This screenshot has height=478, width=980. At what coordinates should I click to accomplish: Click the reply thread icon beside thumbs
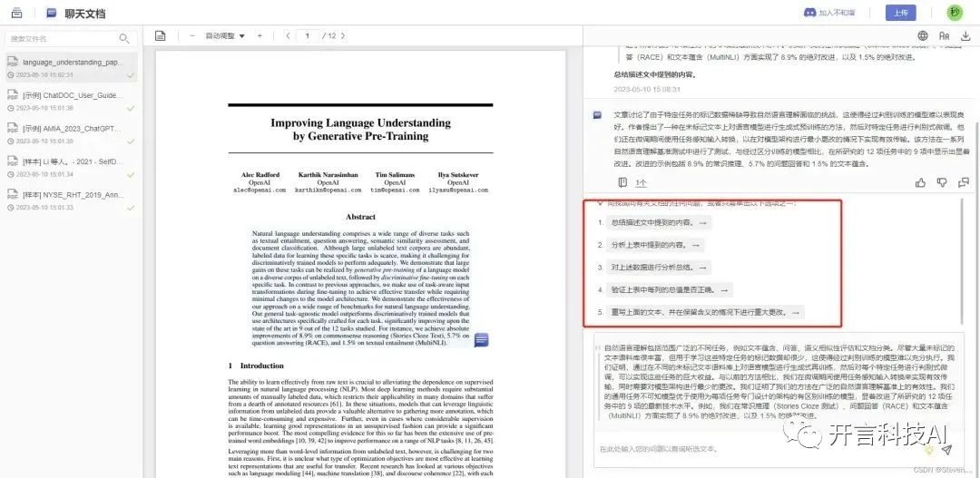(963, 182)
